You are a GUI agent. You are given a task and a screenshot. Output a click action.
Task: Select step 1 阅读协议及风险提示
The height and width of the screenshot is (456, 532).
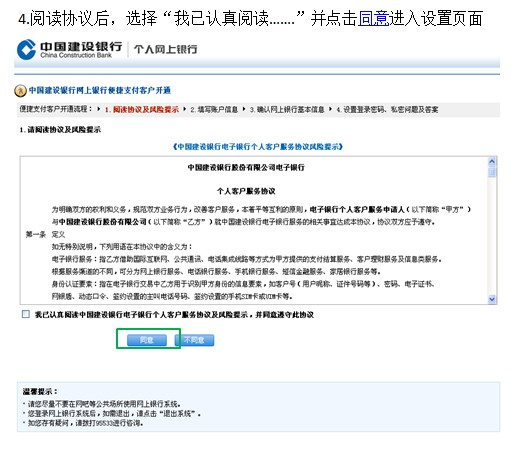[142, 110]
